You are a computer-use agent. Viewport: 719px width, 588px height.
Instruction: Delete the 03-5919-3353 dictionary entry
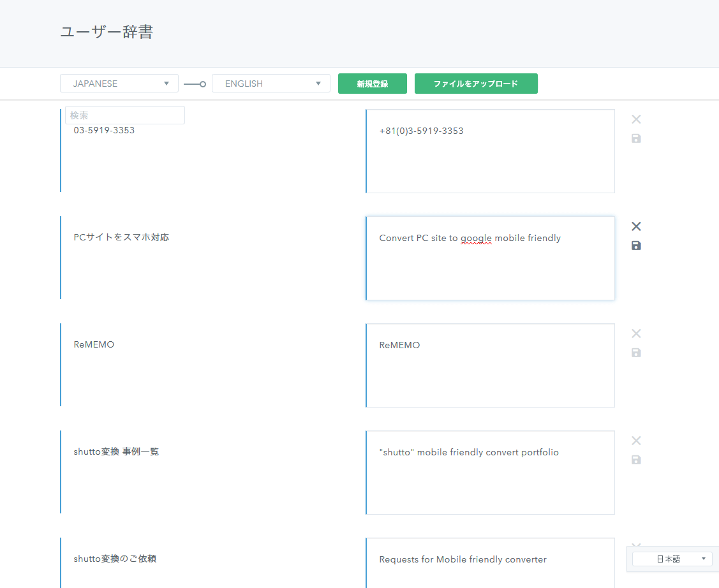pyautogui.click(x=636, y=120)
